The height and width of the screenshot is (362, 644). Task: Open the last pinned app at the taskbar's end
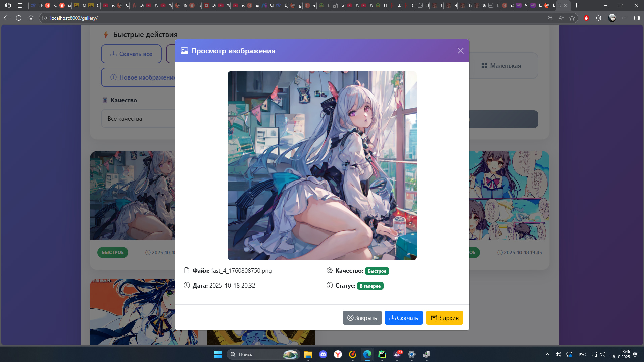click(427, 354)
